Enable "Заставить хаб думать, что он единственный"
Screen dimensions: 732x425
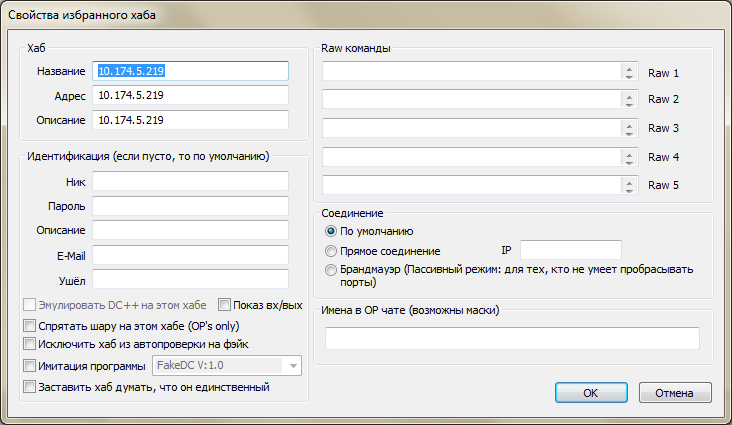[29, 387]
